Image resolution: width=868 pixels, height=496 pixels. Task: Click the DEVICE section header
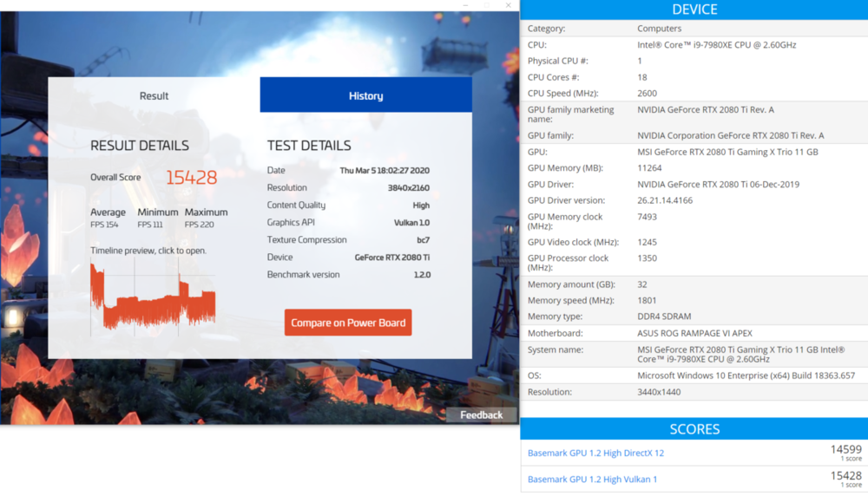694,10
